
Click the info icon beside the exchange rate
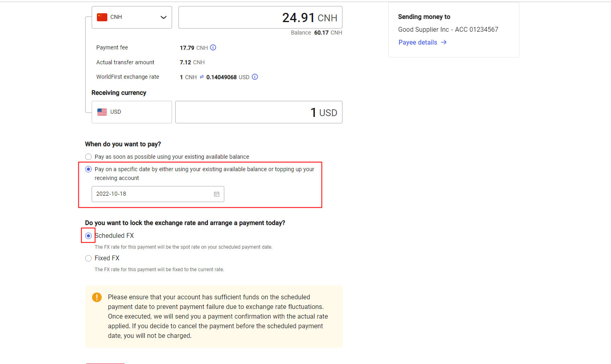click(255, 77)
